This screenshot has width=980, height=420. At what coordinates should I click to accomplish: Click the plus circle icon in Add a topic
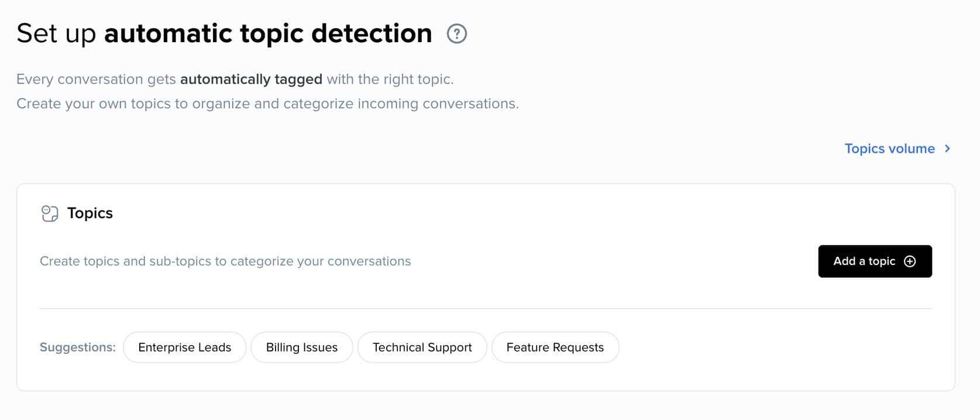click(910, 261)
